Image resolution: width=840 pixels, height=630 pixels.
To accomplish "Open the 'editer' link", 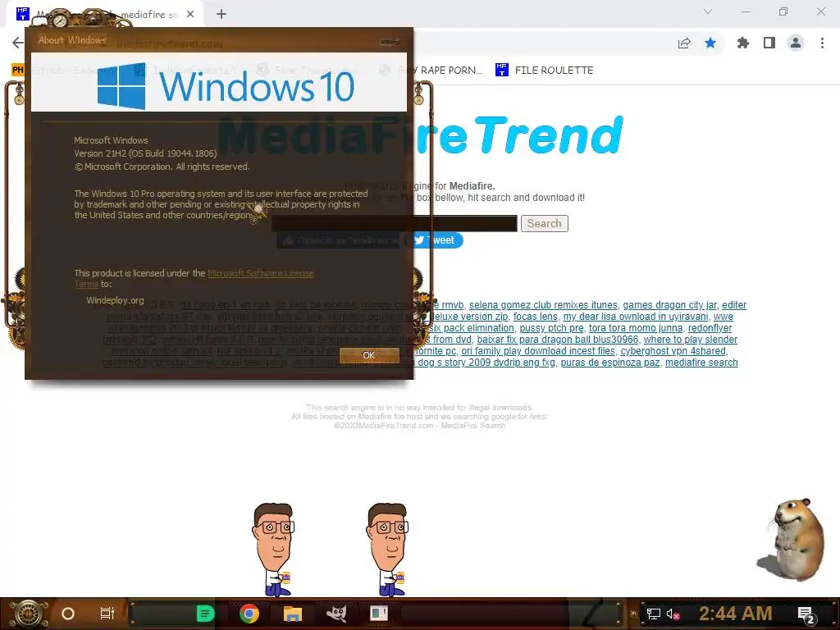I will click(x=734, y=305).
